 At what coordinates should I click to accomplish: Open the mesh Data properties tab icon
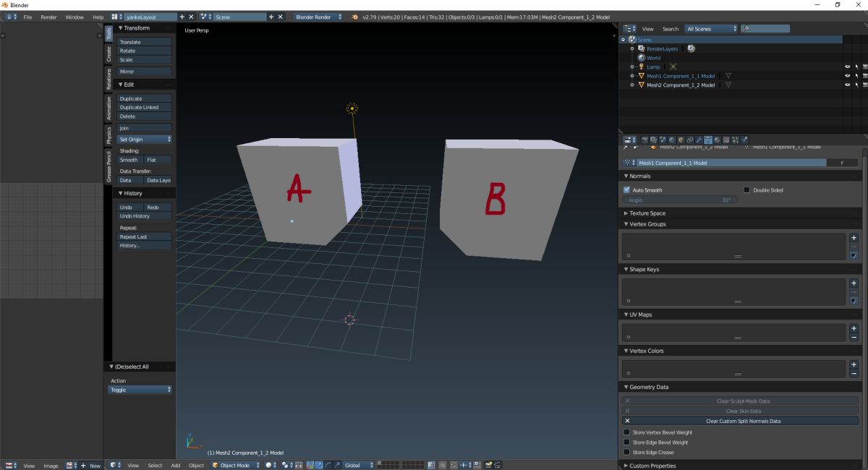708,140
